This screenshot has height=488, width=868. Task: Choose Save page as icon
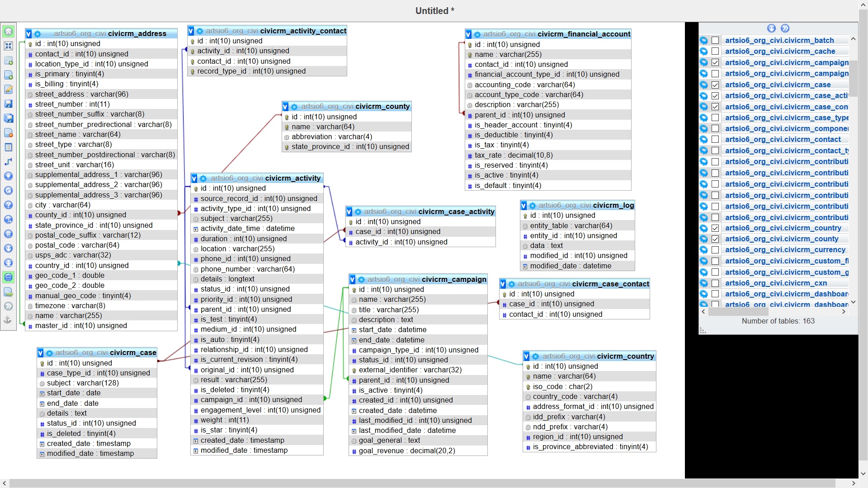(x=8, y=118)
